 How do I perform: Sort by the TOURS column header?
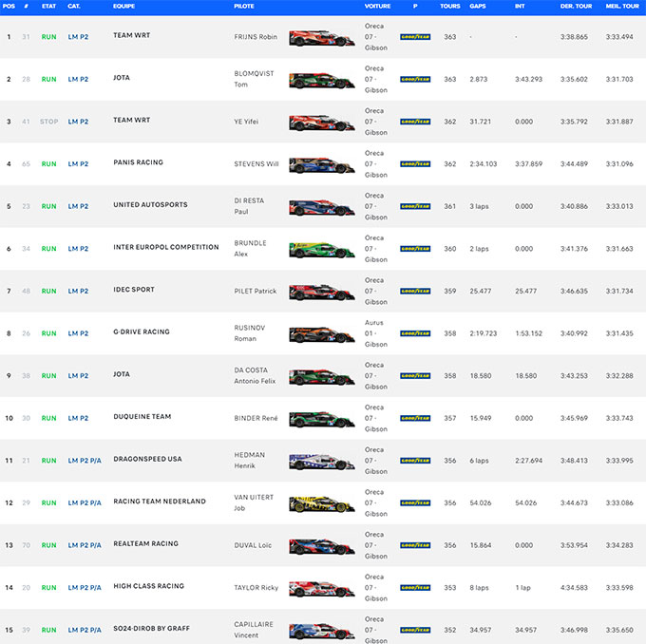click(x=449, y=6)
